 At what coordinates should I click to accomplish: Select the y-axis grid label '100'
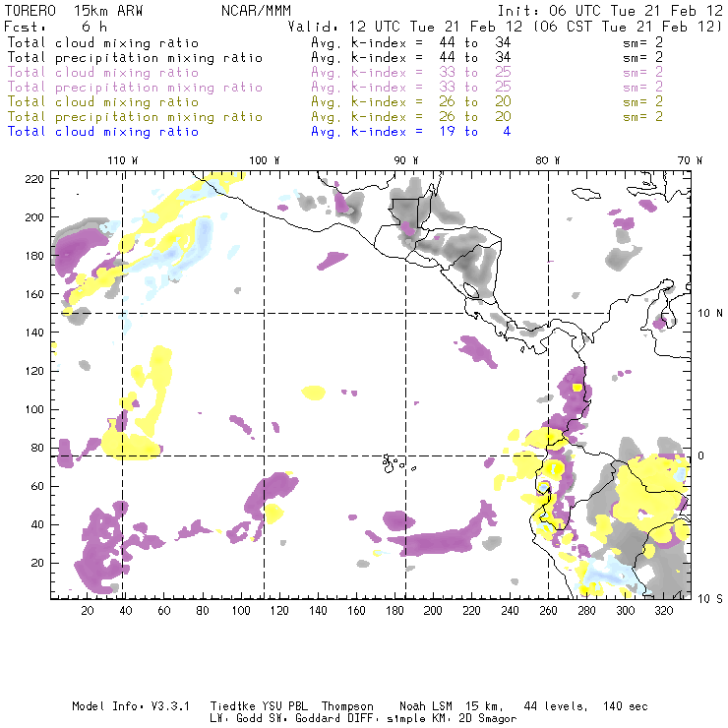point(34,409)
